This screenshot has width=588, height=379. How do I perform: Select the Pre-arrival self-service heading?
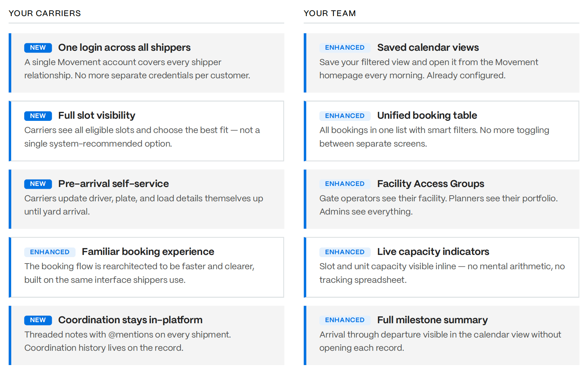[114, 184]
